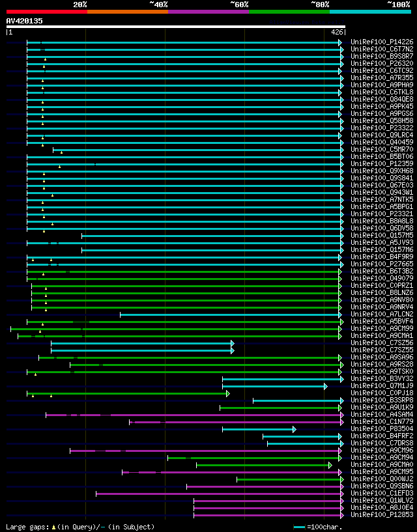
Task: Open hit UniRef100_C1N779
Action: tap(382, 422)
